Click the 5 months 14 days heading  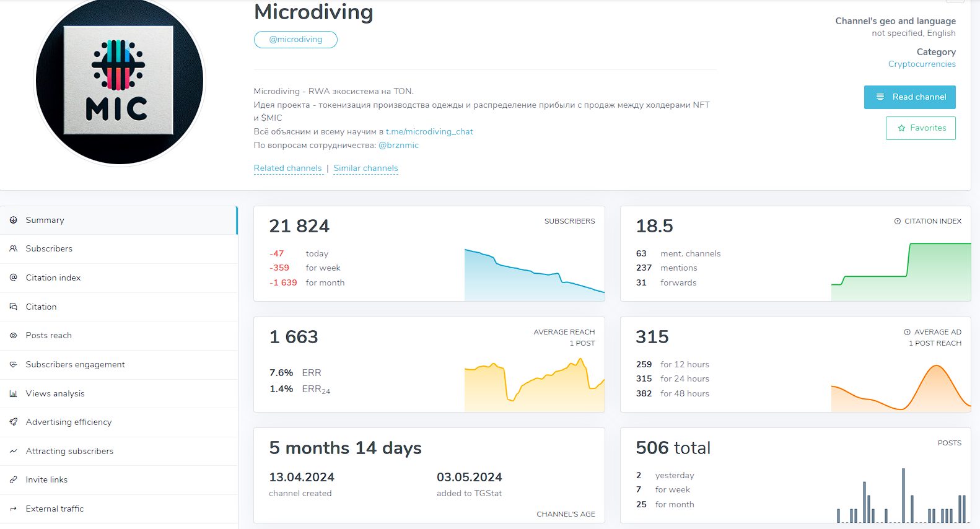345,448
